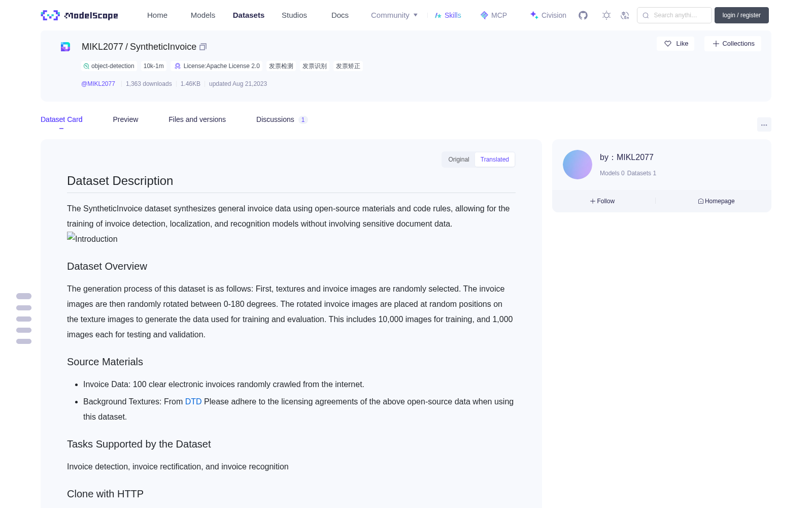Click the login / register button
Image resolution: width=812 pixels, height=508 pixels.
pos(741,15)
